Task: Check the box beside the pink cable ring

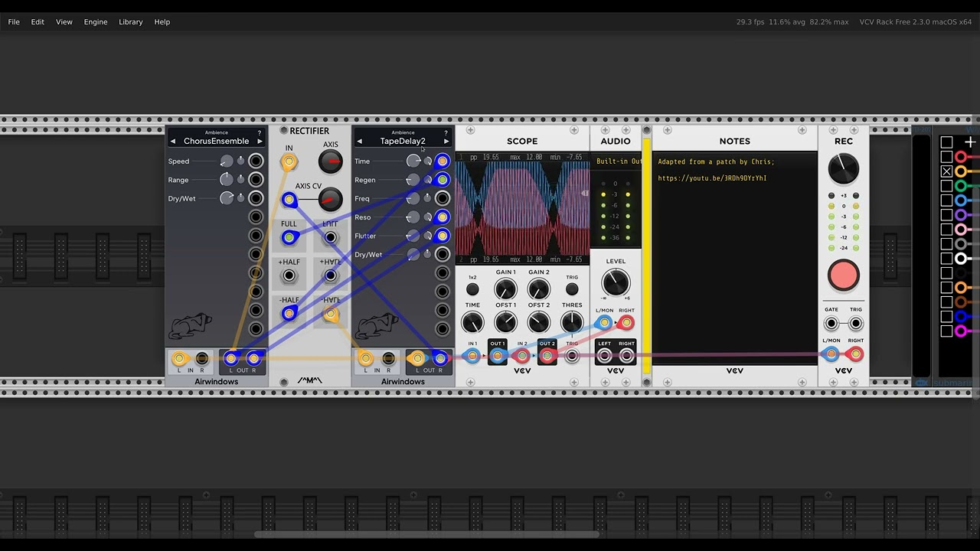Action: pyautogui.click(x=946, y=230)
